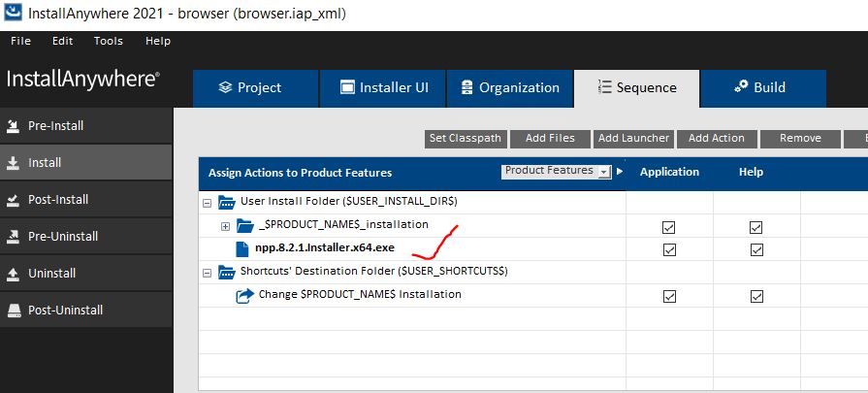Click the Add Action button

[x=717, y=139]
